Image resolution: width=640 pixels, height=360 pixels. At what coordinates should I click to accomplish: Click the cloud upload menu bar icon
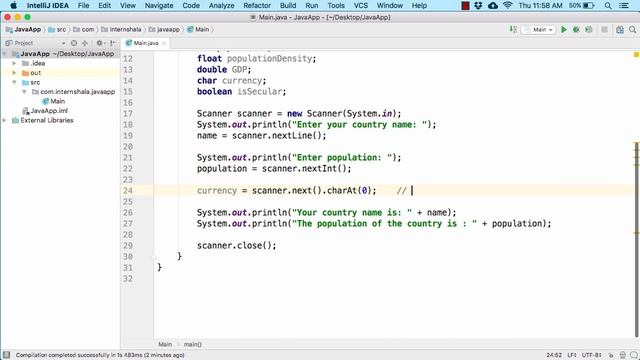[493, 6]
